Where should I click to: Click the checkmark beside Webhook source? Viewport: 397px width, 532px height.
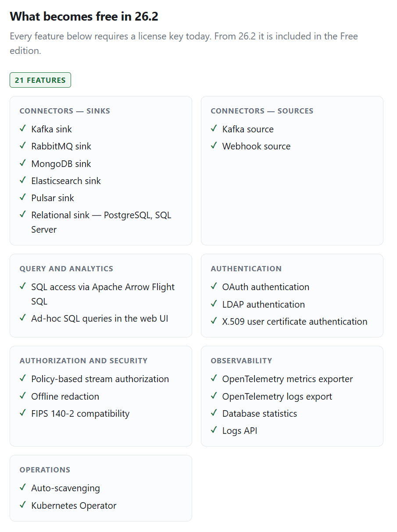214,146
